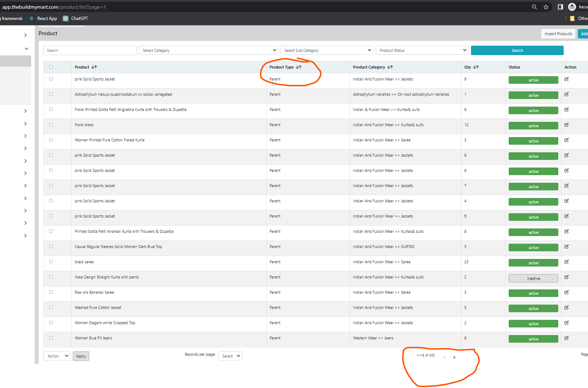588x388 pixels.
Task: Toggle select-all checkbox in table header
Action: (x=51, y=67)
